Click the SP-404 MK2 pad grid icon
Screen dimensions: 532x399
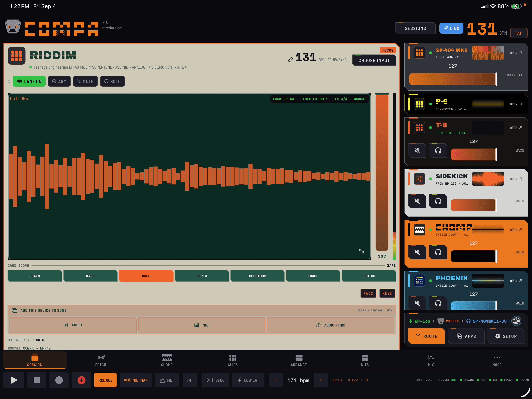419,53
